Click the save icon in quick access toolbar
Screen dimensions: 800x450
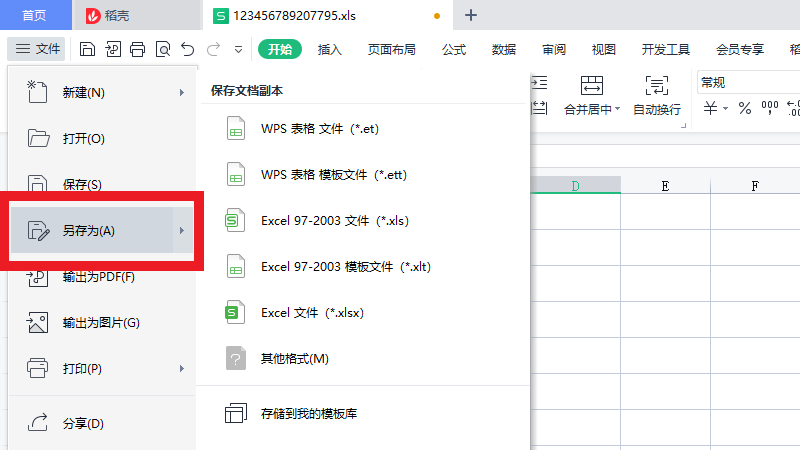pos(87,49)
